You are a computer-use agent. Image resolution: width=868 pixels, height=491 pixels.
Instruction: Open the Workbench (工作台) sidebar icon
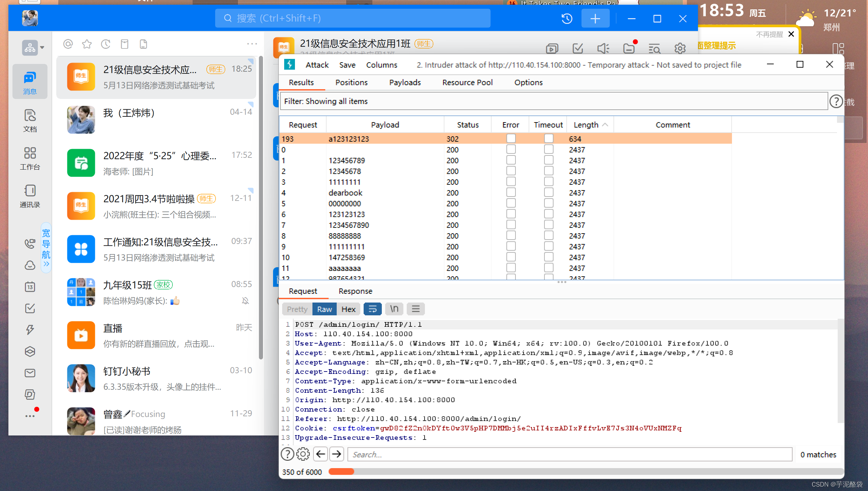[30, 158]
